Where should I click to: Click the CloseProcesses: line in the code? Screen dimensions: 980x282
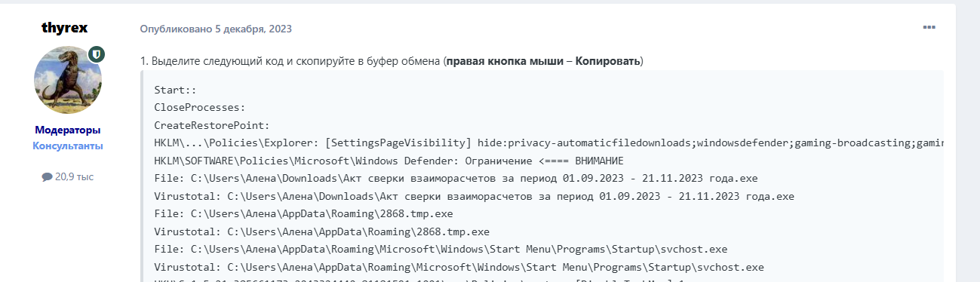(x=200, y=107)
